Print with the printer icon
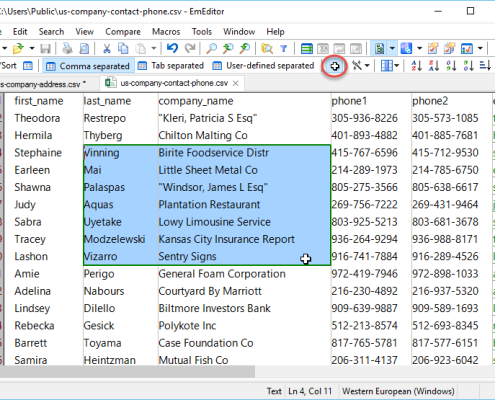Image resolution: width=495 pixels, height=400 pixels. click(67, 49)
